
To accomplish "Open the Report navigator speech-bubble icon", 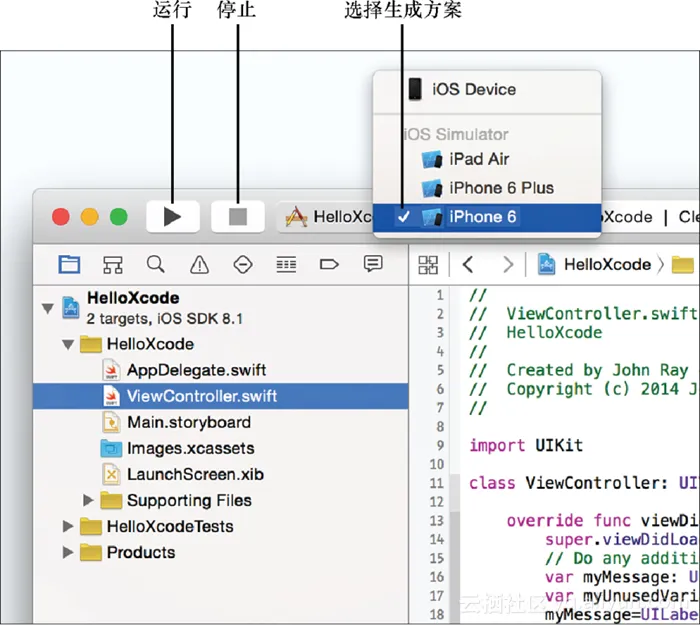I will pyautogui.click(x=373, y=264).
